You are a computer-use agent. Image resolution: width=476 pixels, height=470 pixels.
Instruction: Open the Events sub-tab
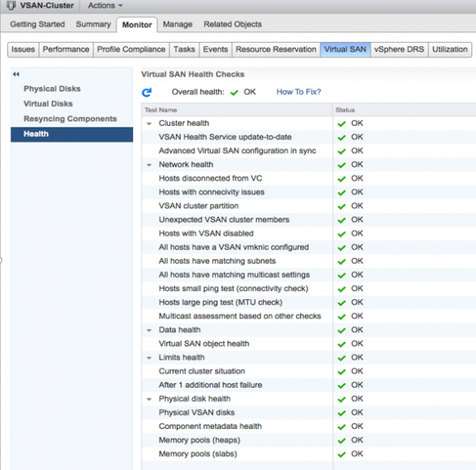215,49
